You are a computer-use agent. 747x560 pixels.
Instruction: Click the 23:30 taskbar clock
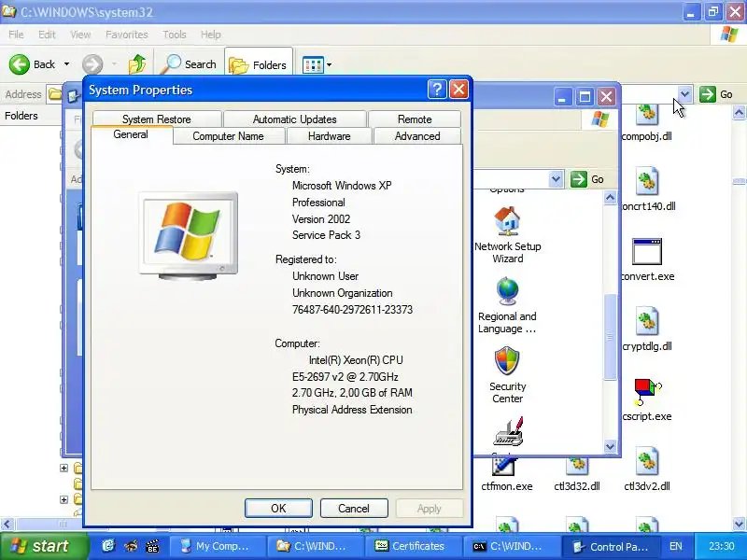pos(721,546)
